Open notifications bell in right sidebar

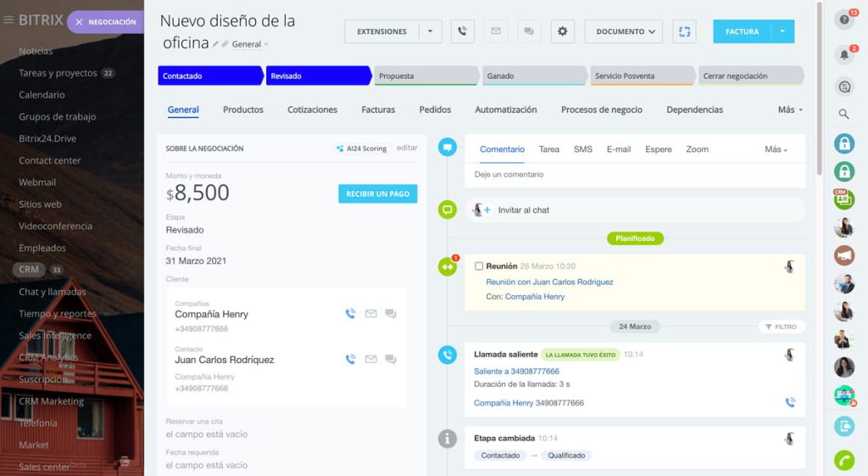(x=844, y=55)
